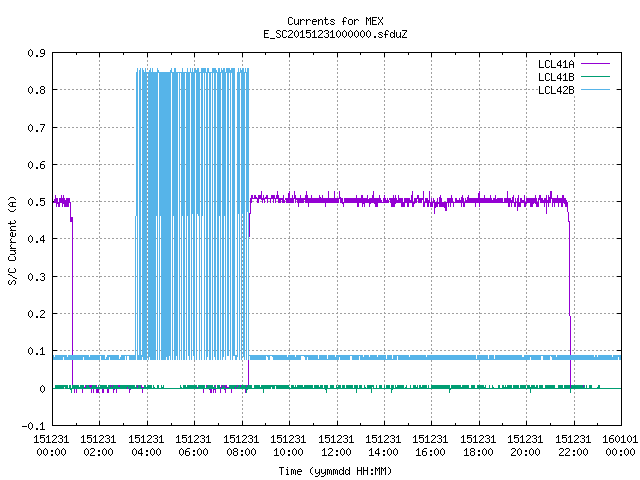The height and width of the screenshot is (480, 640).
Task: Click the -0.1 y-axis tick label
Action: point(33,426)
